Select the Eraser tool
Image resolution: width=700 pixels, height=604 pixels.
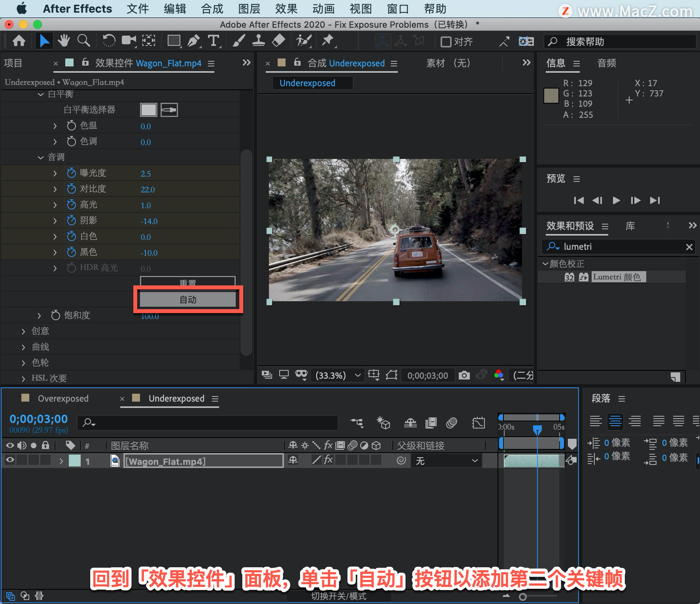pos(279,41)
